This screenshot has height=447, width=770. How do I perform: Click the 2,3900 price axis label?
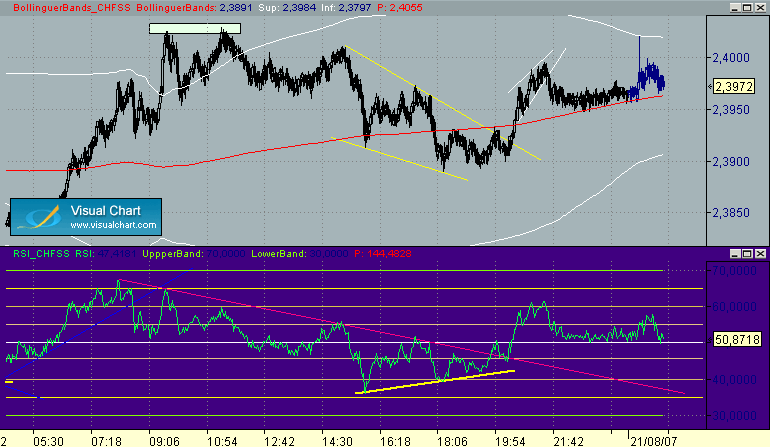tap(731, 162)
